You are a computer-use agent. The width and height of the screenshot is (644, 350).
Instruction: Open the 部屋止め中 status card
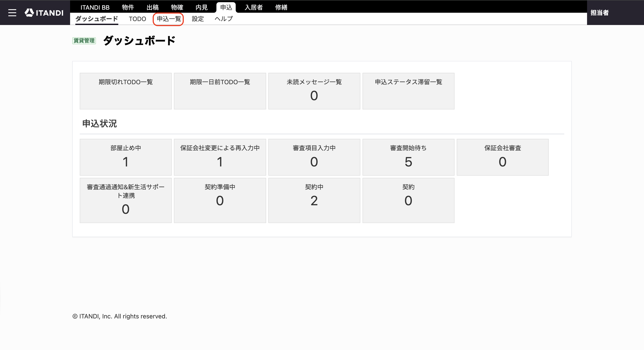click(x=126, y=157)
